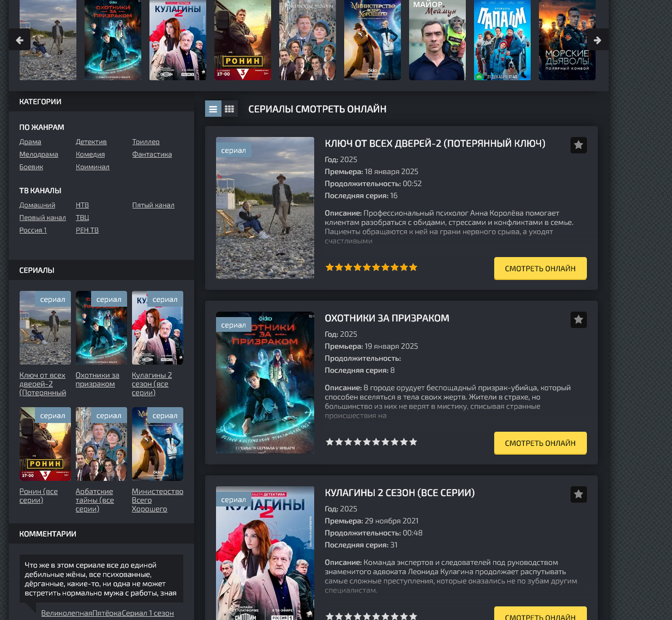Screen dimensions: 672x620
Task: Open main poster of Ключ от всех дверей-2
Action: (x=265, y=208)
